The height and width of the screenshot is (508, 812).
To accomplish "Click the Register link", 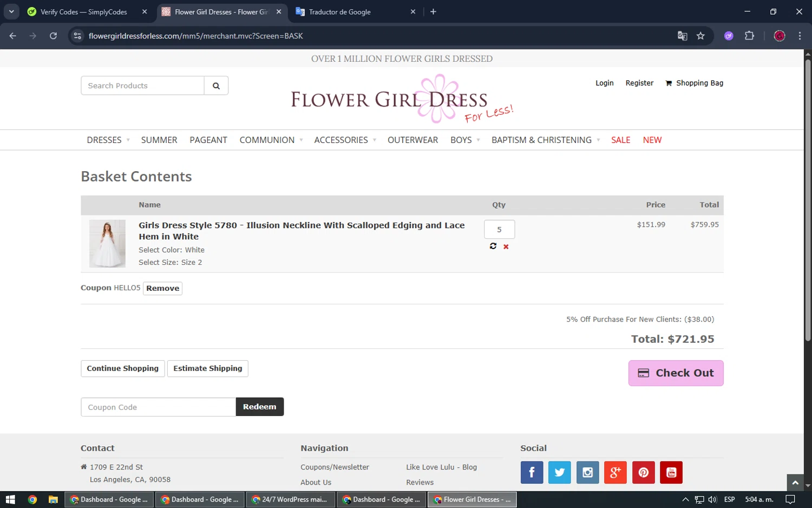I will click(639, 83).
